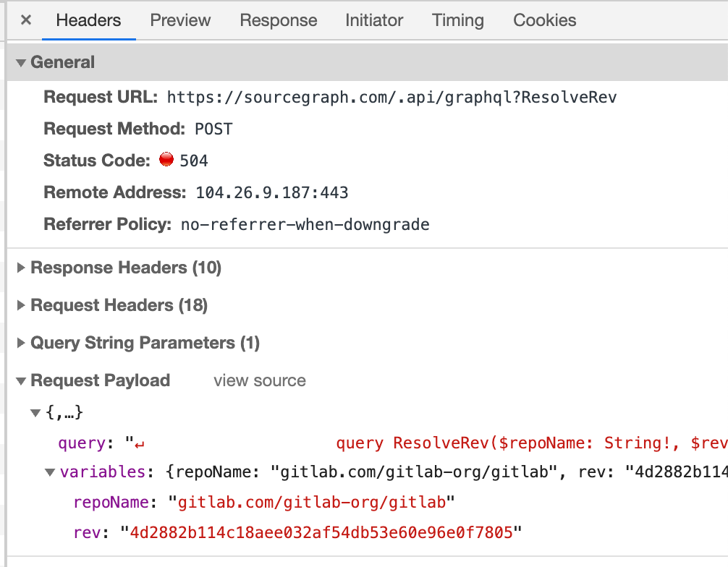Image resolution: width=728 pixels, height=567 pixels.
Task: Collapse the variables object triangle
Action: point(50,472)
